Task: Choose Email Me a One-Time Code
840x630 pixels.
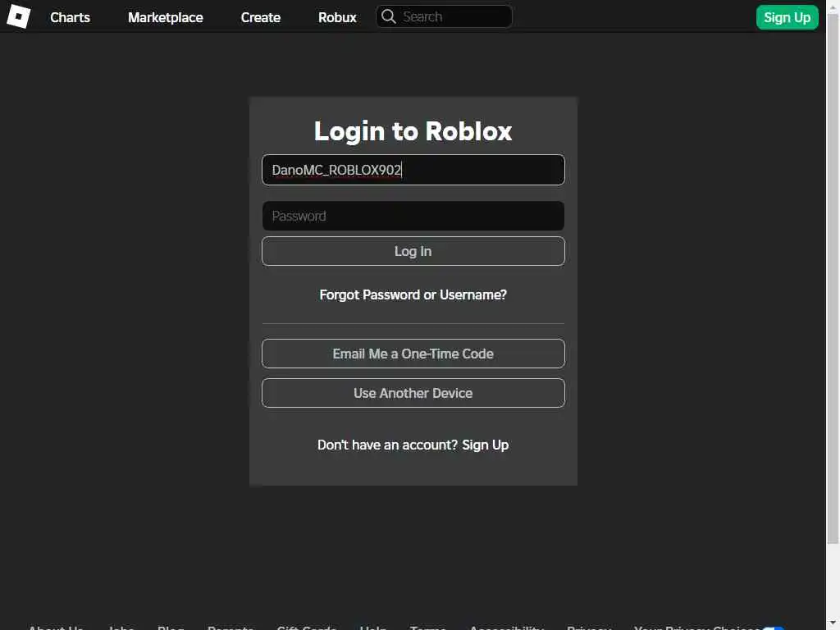Action: pos(413,354)
